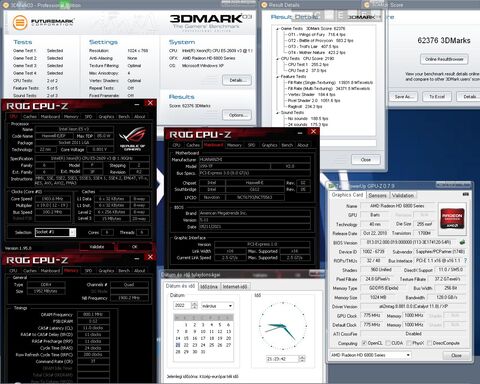Click the Bus Interface question mark in GPU-Z
This screenshot has width=480, height=384.
coord(465,260)
